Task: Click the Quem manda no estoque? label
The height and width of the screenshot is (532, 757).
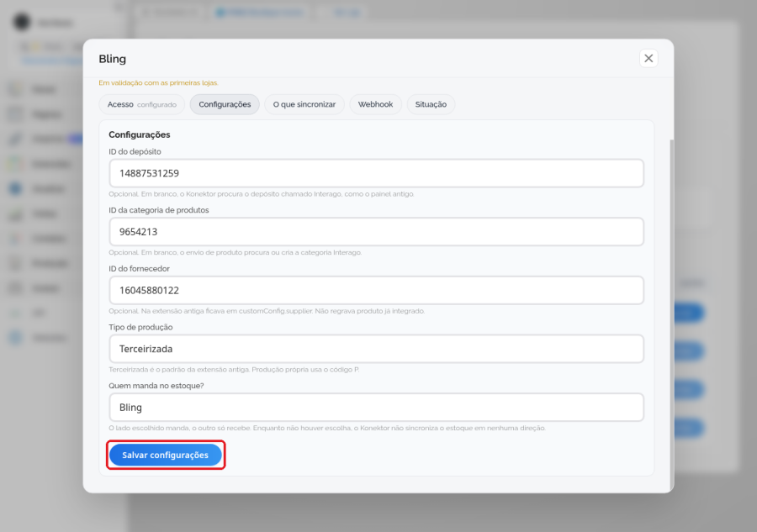Action: point(156,386)
